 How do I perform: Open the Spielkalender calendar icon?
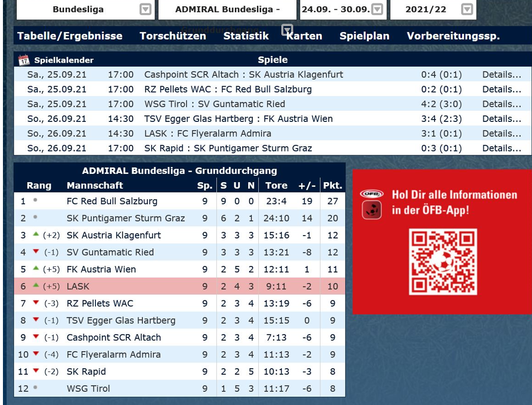[24, 60]
